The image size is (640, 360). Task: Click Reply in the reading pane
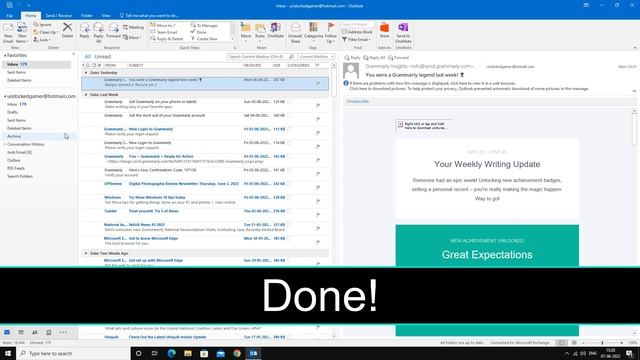pos(353,58)
